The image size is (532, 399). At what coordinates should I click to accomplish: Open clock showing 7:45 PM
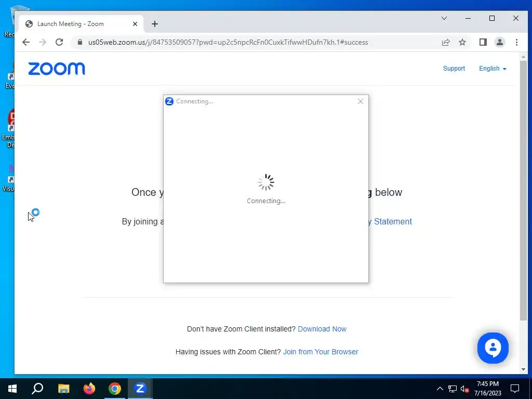487,389
